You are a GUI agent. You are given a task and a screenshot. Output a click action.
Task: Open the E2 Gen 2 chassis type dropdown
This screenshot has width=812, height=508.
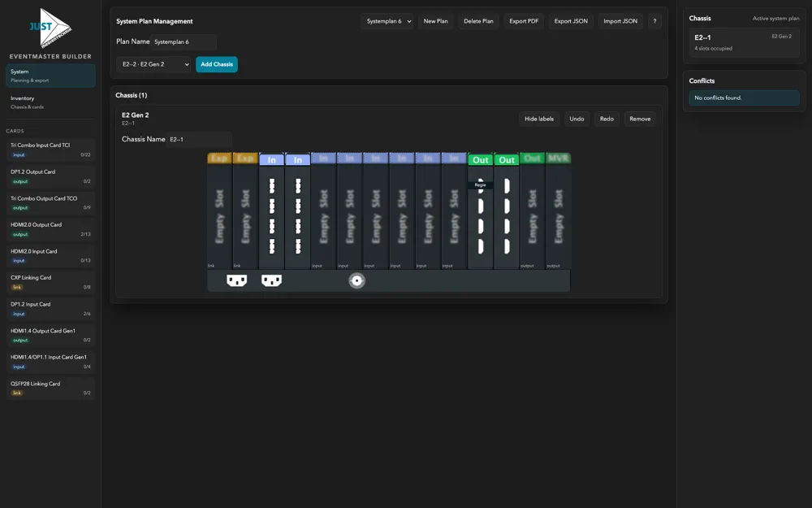coord(153,64)
